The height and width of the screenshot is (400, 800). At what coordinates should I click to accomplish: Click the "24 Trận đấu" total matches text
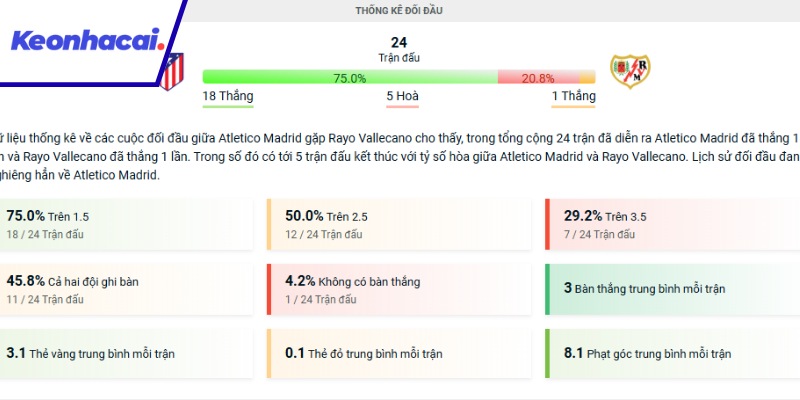pyautogui.click(x=399, y=50)
